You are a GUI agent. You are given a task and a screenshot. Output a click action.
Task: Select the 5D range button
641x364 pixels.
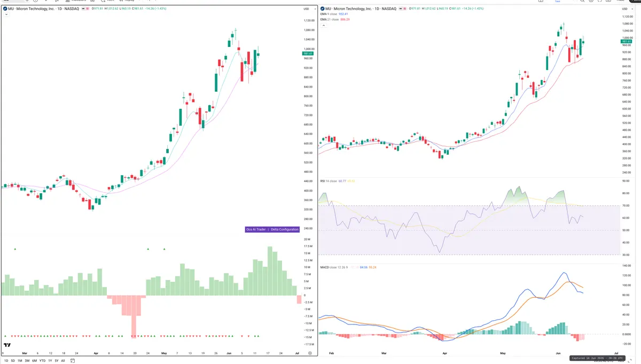coord(13,361)
